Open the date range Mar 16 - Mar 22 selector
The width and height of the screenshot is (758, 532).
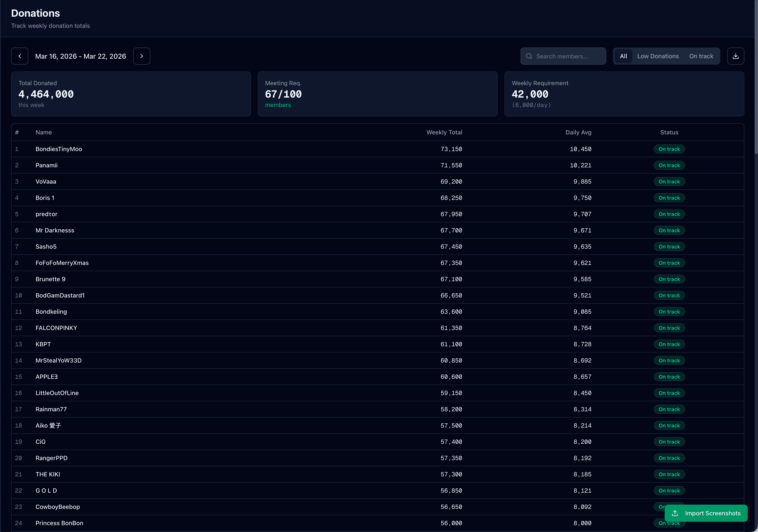tap(81, 56)
